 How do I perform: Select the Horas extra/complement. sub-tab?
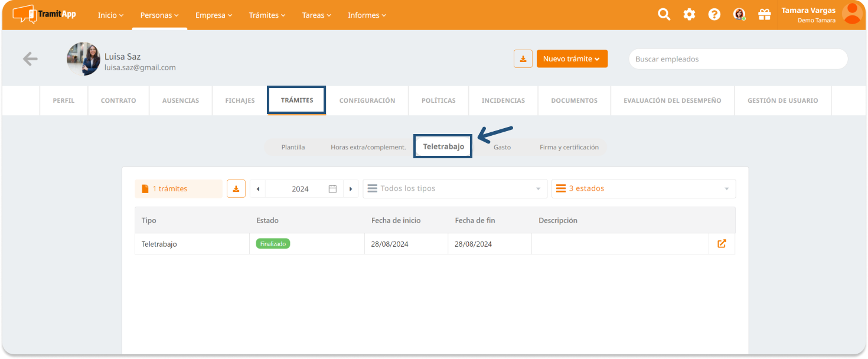click(x=368, y=147)
